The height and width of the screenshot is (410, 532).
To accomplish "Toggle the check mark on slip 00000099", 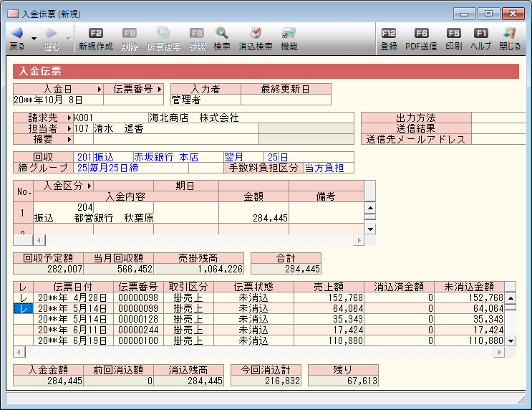I will point(24,308).
